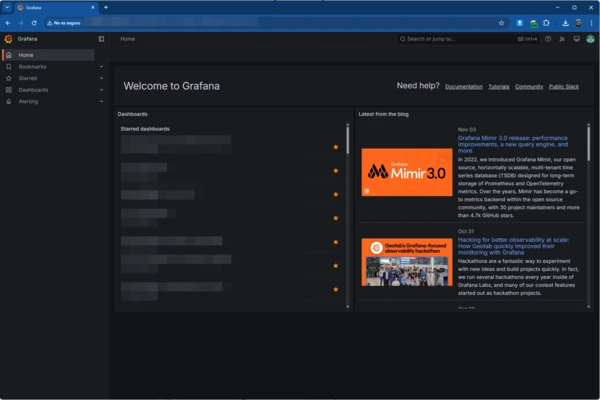Image resolution: width=600 pixels, height=400 pixels.
Task: Close the Grafana browser tab
Action: (93, 7)
